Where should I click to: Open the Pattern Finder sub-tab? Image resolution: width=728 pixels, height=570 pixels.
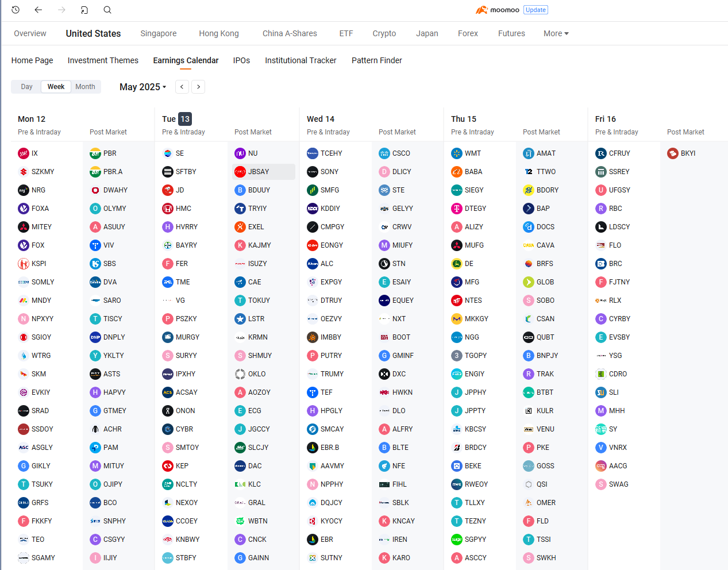pos(377,60)
